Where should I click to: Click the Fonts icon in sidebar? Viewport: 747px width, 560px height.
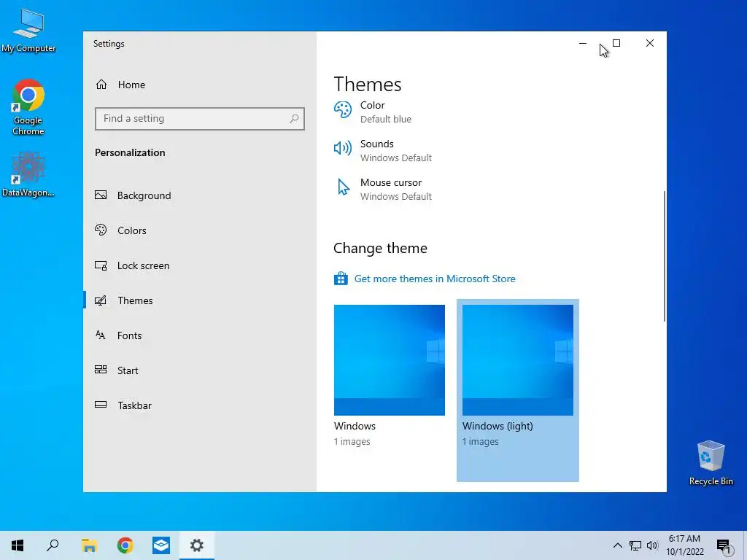click(x=101, y=335)
